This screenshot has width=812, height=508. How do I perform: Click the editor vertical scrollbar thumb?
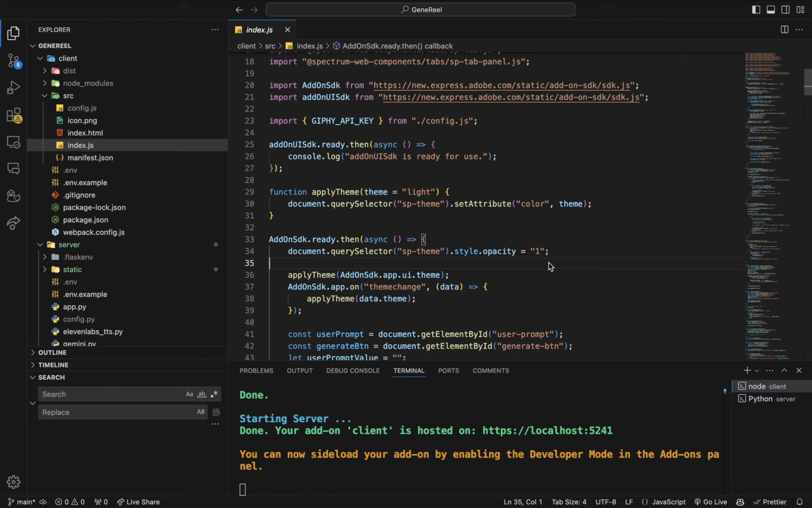point(808,82)
